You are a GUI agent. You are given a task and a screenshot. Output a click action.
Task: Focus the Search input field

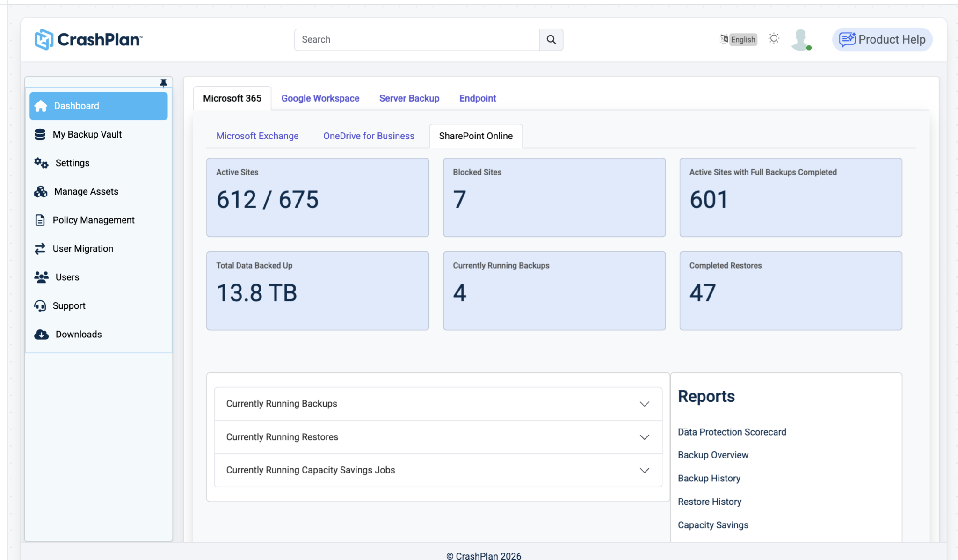point(416,40)
